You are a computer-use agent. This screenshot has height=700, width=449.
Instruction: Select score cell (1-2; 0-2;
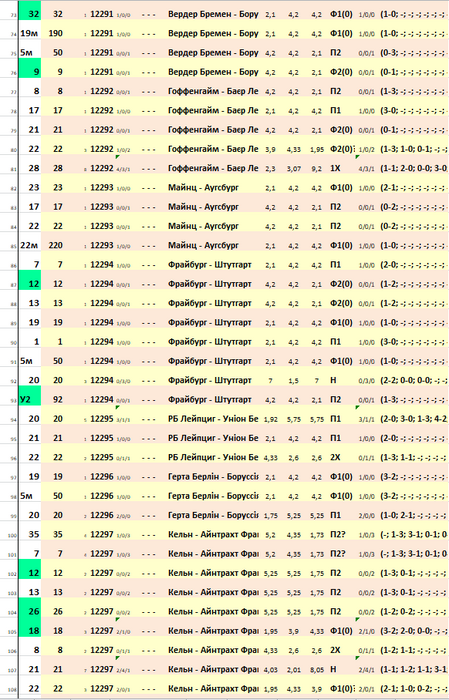click(414, 612)
